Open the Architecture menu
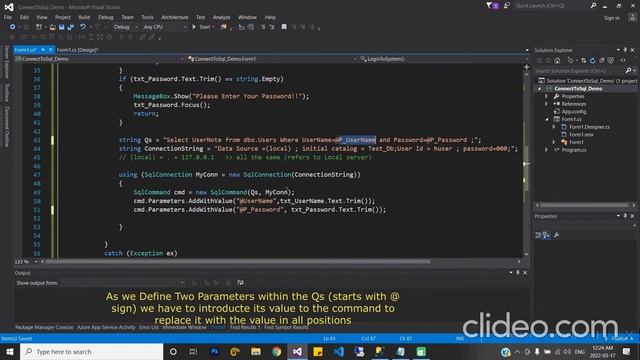This screenshot has width=640, height=360. [x=175, y=17]
